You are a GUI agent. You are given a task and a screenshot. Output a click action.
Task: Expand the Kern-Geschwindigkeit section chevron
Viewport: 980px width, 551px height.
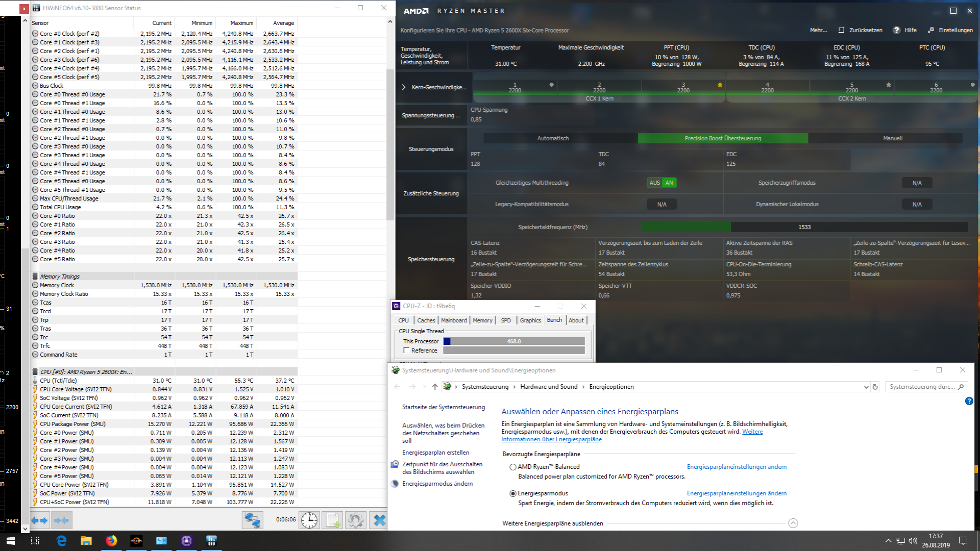404,87
